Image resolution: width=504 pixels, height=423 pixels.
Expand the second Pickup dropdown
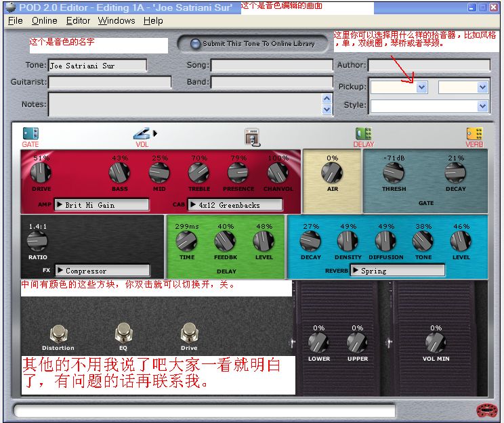[482, 87]
